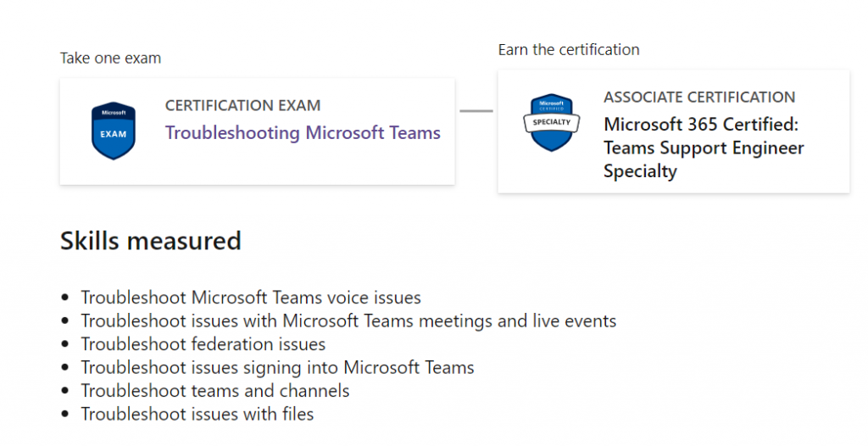Screen dimensions: 868x446
Task: Click the 'Troubleshoot federation issues' text
Action: 203,344
